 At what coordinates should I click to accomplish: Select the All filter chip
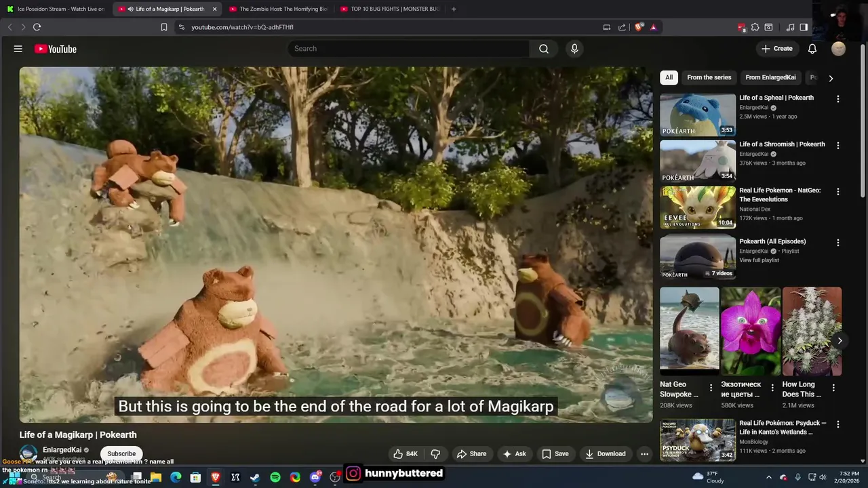(669, 77)
